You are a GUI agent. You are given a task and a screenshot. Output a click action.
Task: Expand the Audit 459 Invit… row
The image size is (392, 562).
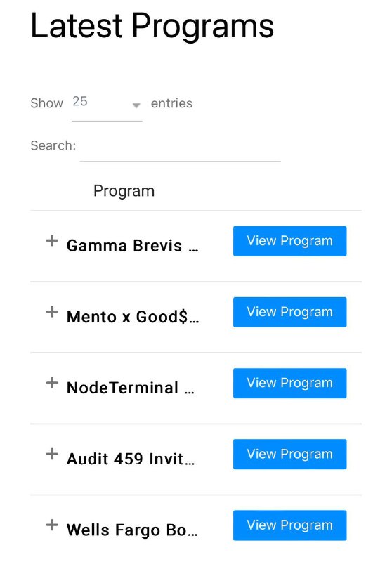(x=52, y=454)
